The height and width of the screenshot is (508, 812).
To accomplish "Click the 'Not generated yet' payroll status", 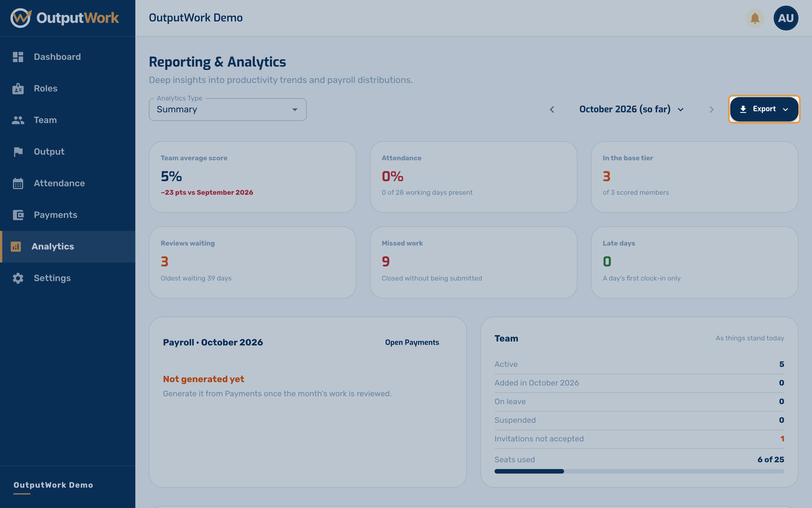I will pyautogui.click(x=204, y=379).
